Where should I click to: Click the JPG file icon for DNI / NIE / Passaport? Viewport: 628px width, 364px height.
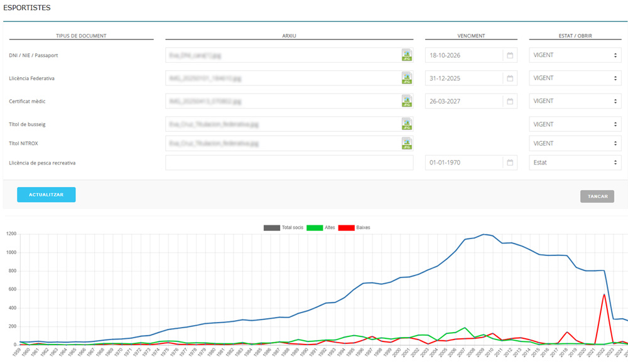pyautogui.click(x=407, y=55)
